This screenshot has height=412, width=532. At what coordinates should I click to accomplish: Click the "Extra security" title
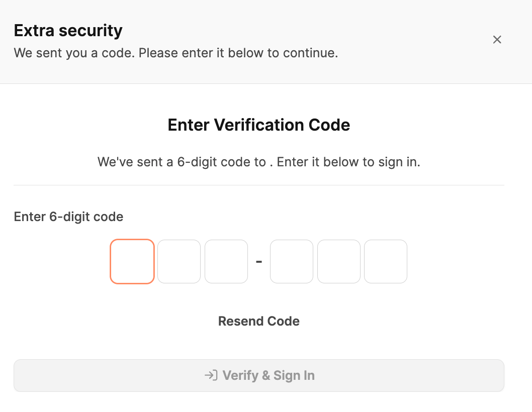(68, 31)
